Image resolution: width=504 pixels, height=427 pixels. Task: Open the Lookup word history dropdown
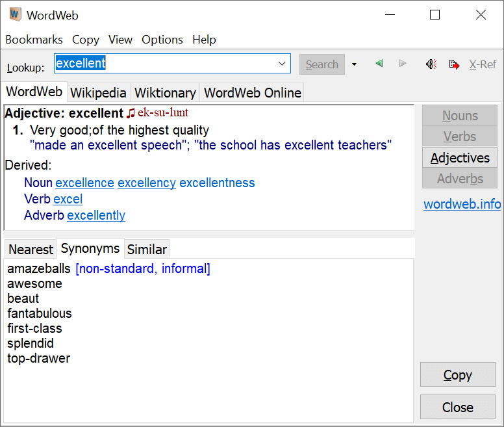click(x=282, y=63)
